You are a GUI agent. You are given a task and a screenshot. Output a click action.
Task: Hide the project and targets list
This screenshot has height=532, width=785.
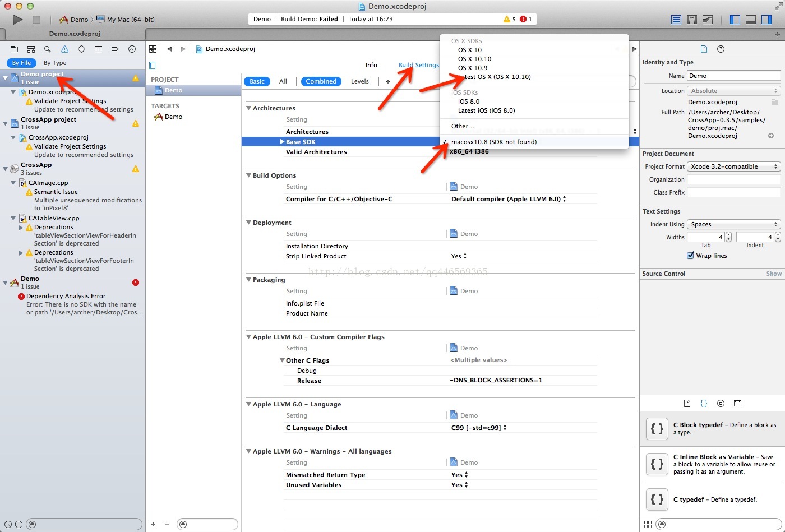(x=153, y=65)
